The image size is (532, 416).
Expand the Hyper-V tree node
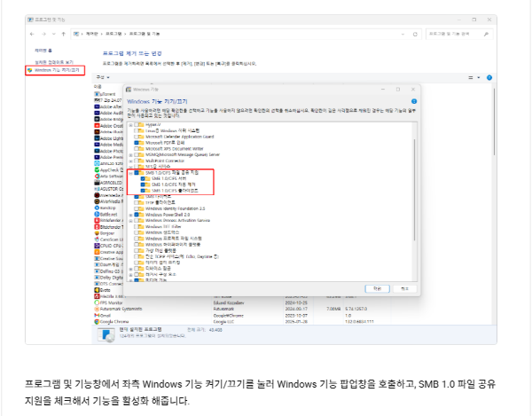click(130, 125)
